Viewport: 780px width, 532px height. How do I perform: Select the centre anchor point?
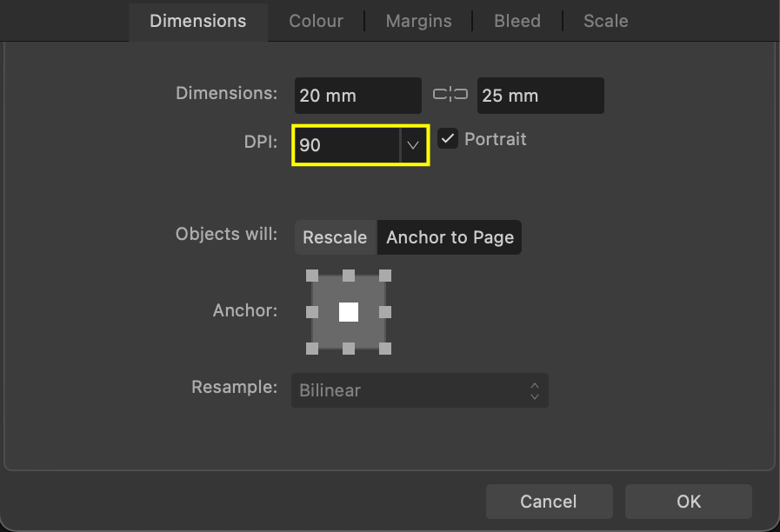pos(349,312)
